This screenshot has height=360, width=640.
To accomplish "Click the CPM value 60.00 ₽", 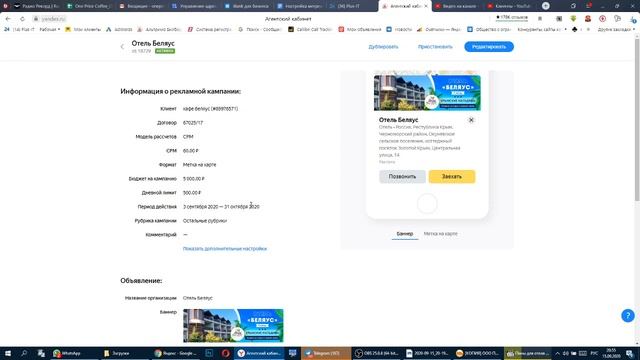I will coord(191,151).
